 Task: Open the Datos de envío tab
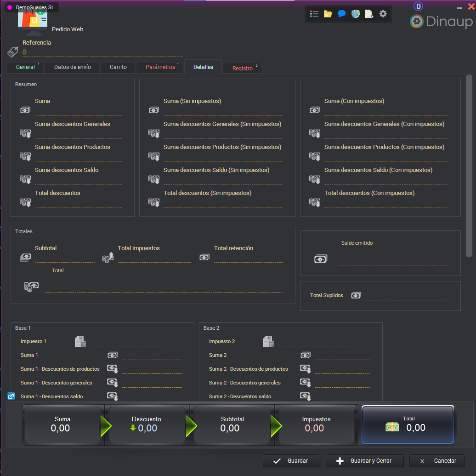[x=73, y=67]
